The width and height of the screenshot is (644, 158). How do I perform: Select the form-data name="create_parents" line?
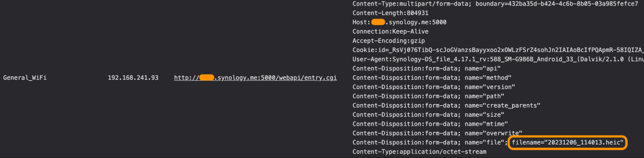click(x=446, y=105)
